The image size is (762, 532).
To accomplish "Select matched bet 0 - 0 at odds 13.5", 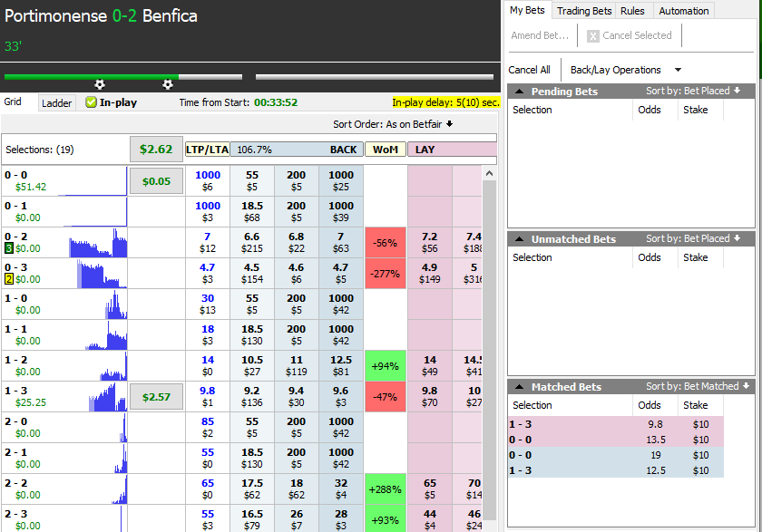I will 616,440.
